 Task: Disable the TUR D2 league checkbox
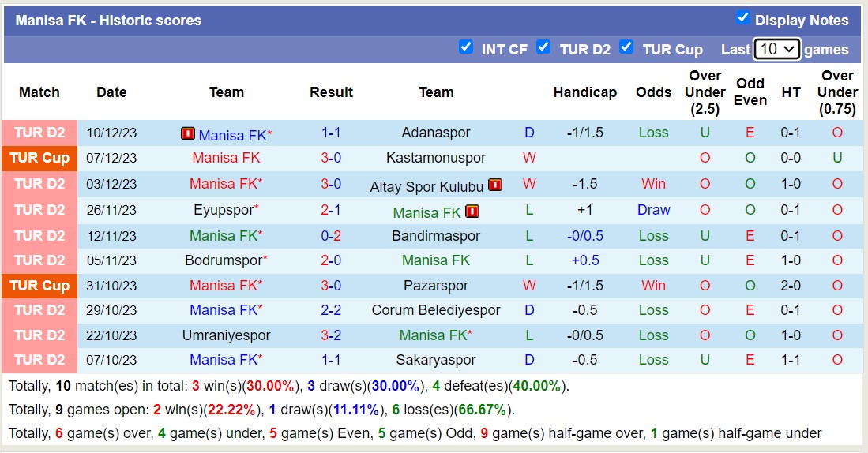[x=543, y=47]
